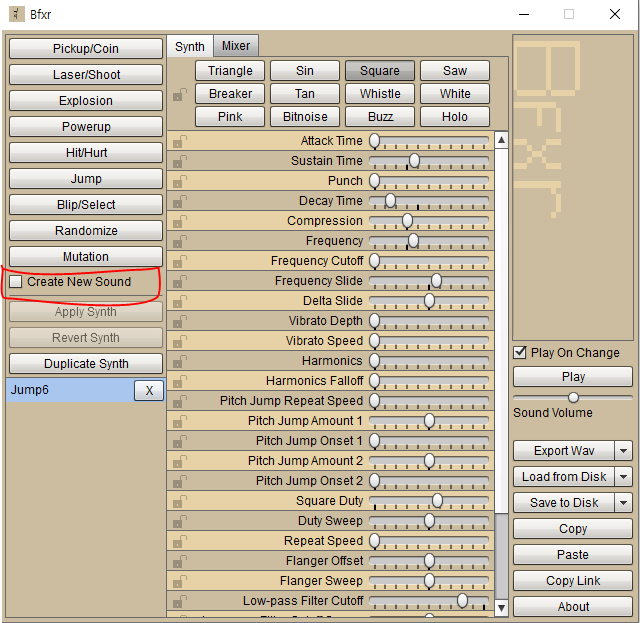Generate a Blip/Select sound

(x=86, y=205)
